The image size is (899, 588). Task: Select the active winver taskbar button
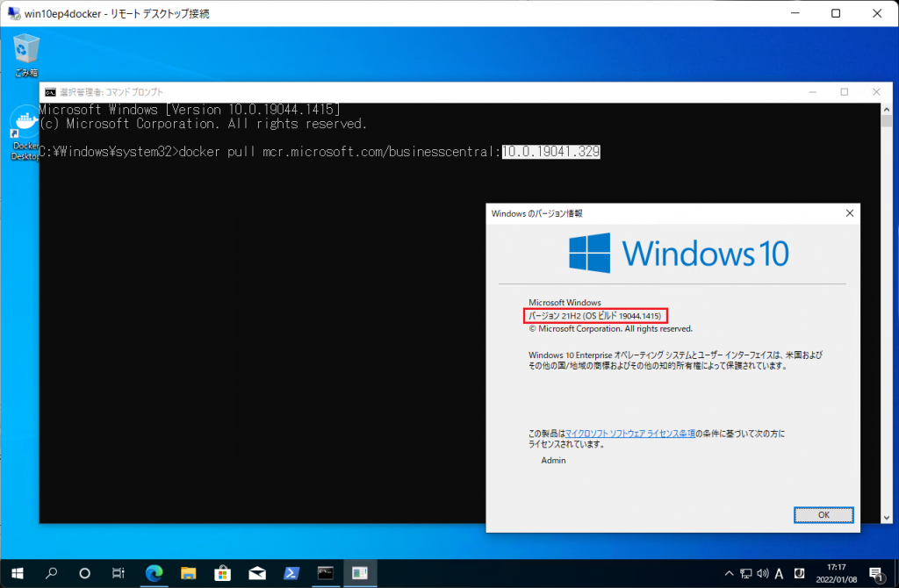[360, 573]
